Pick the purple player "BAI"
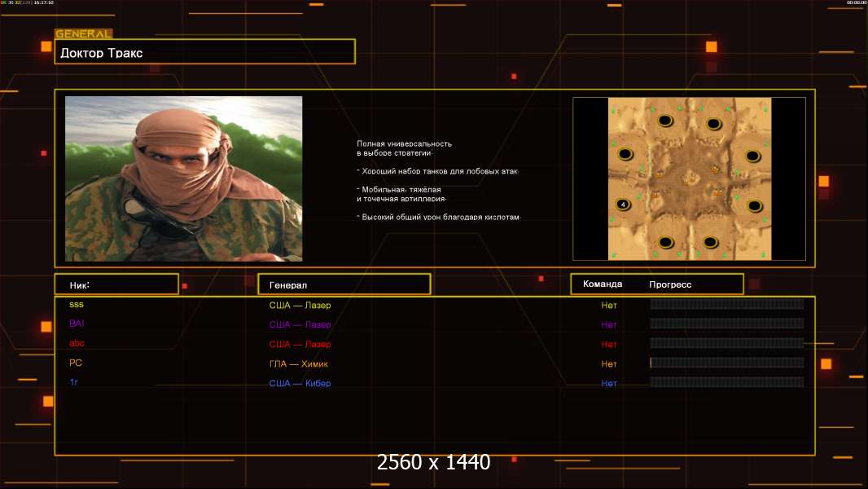 [77, 324]
